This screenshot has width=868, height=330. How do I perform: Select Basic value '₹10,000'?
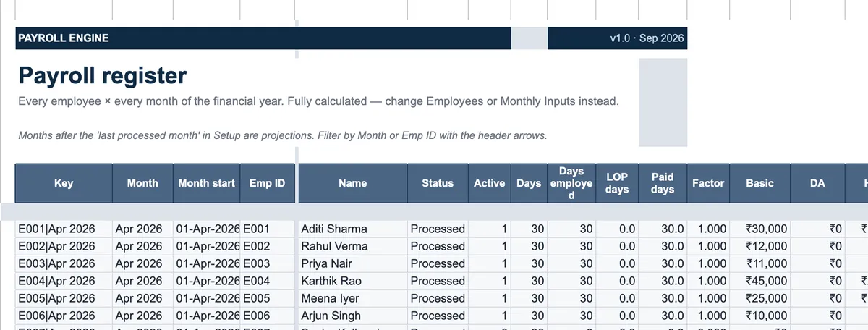tap(760, 316)
